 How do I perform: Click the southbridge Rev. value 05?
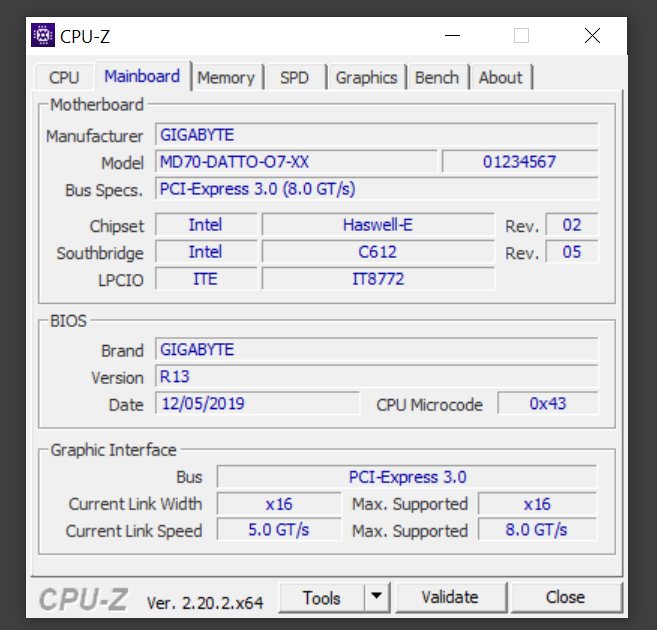pyautogui.click(x=572, y=252)
